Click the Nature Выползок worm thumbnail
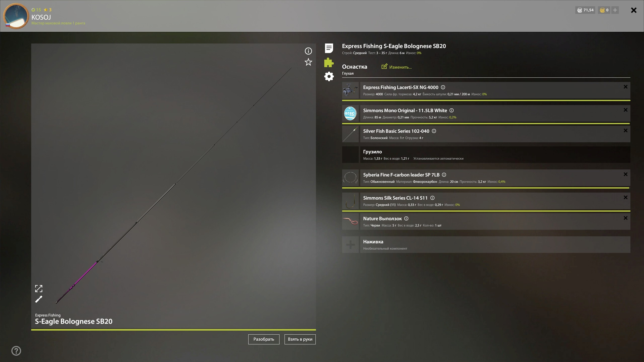This screenshot has height=362, width=644. point(350,221)
